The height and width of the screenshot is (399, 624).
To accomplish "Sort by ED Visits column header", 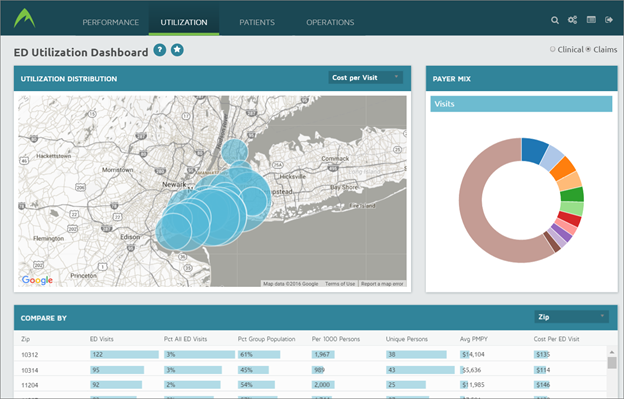I will [x=101, y=339].
